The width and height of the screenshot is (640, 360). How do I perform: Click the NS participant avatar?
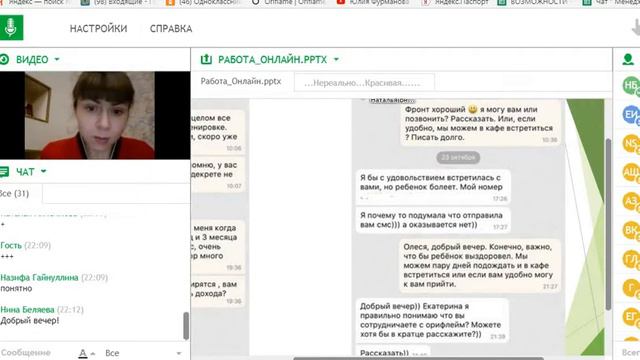[631, 144]
